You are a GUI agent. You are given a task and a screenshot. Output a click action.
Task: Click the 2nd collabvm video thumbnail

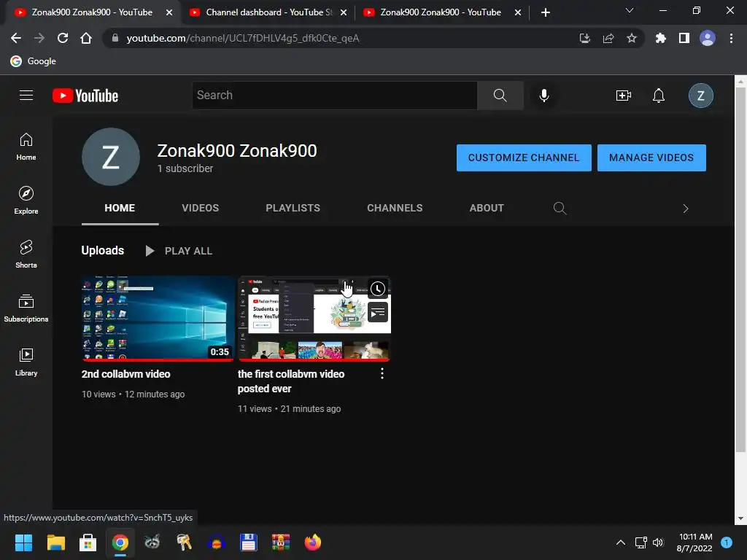click(x=158, y=318)
